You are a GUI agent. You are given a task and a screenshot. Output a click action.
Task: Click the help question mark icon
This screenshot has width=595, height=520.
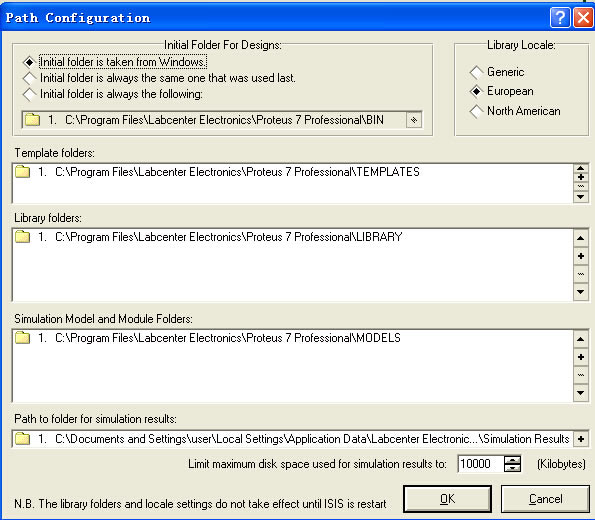point(560,17)
